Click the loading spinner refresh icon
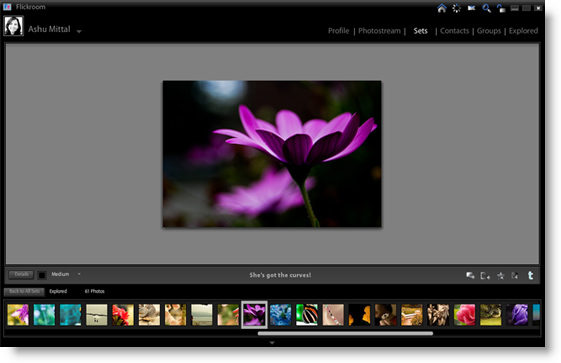This screenshot has height=363, width=561. coord(457,8)
